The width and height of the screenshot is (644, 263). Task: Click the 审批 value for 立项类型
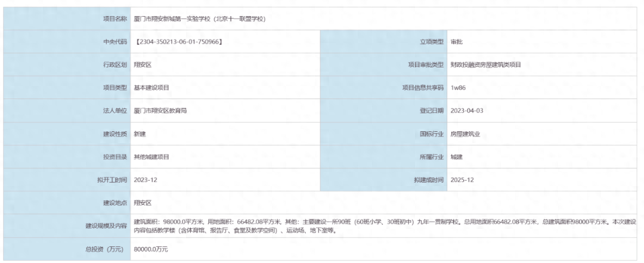(x=456, y=42)
